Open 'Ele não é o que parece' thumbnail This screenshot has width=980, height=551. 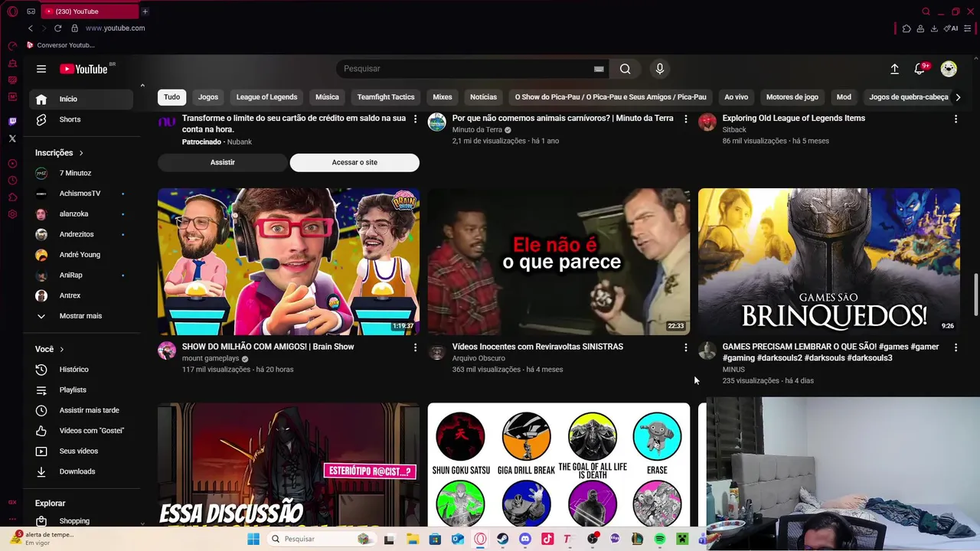tap(559, 262)
